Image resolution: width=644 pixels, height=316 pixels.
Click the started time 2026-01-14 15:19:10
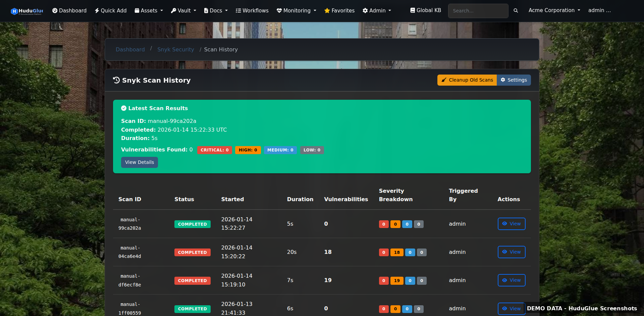pos(237,280)
